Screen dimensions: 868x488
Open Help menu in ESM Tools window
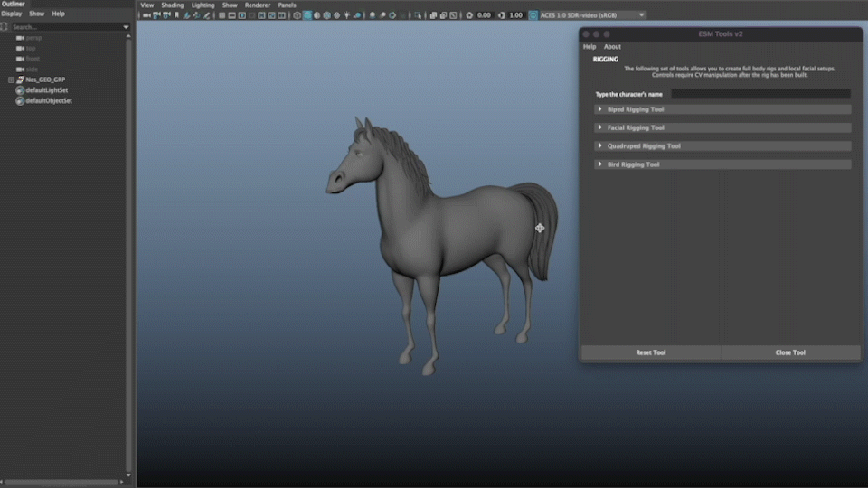(x=590, y=47)
